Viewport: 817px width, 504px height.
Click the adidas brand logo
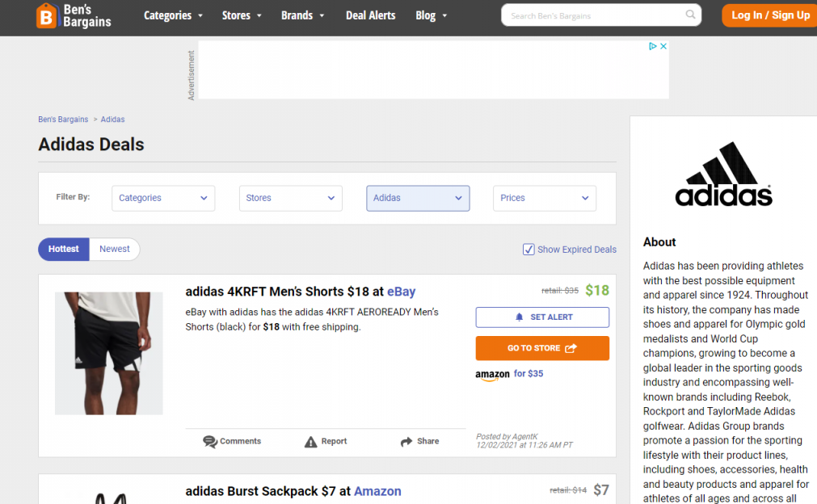coord(724,174)
